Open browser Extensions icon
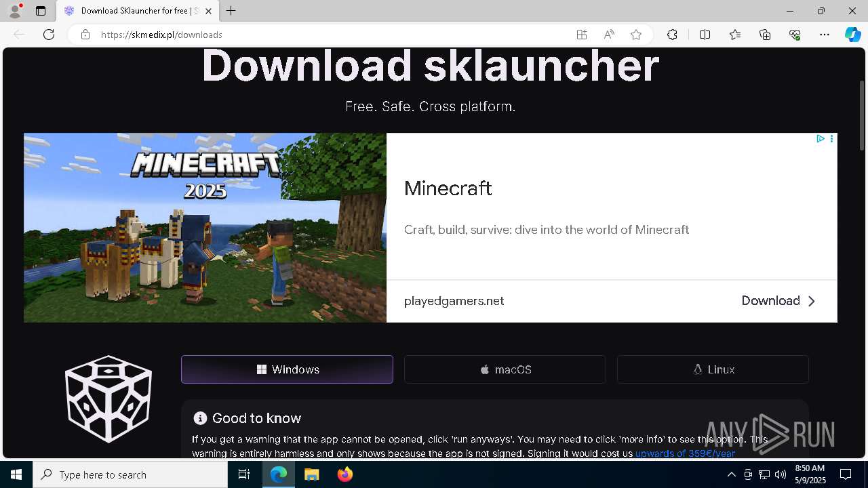 [x=672, y=35]
